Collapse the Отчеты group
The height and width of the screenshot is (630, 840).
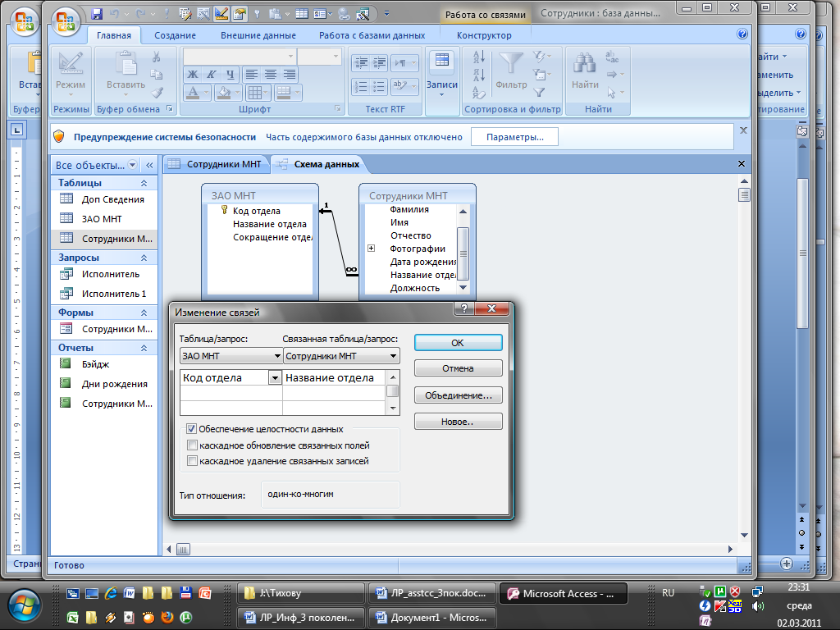[x=144, y=348]
